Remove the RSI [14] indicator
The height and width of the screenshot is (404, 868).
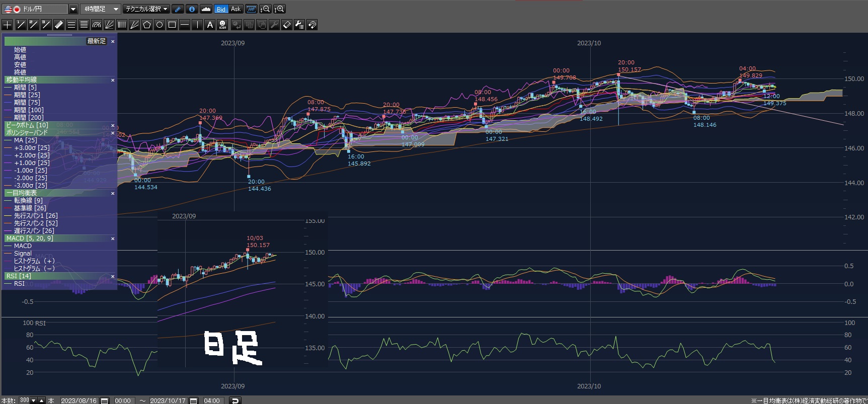pyautogui.click(x=113, y=276)
